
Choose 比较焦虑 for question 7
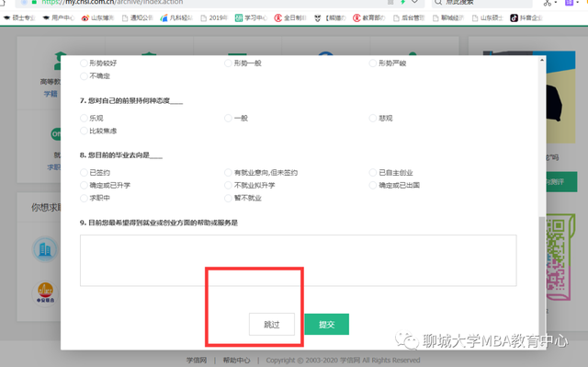[98, 131]
